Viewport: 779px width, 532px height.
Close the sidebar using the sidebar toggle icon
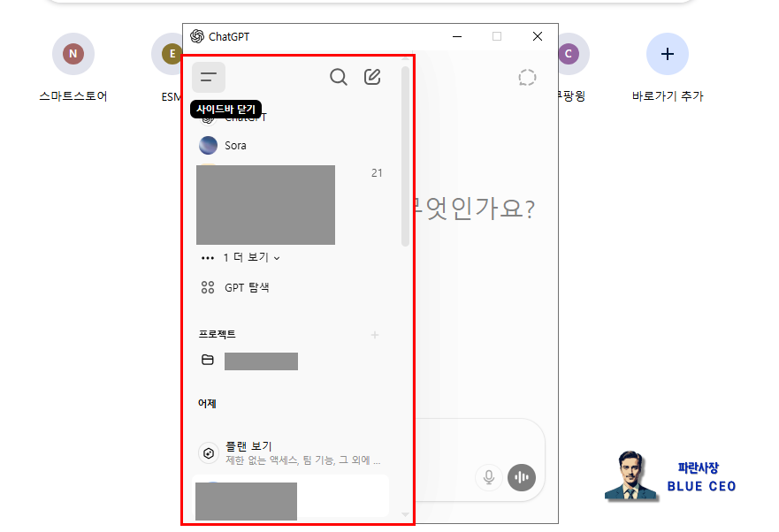pyautogui.click(x=209, y=77)
